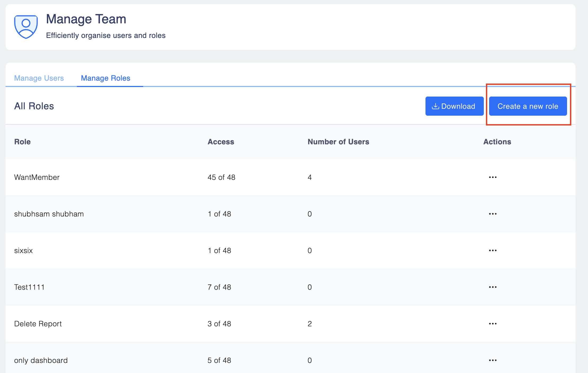Click the Access column header
Viewport: 588px width, 373px height.
point(221,142)
